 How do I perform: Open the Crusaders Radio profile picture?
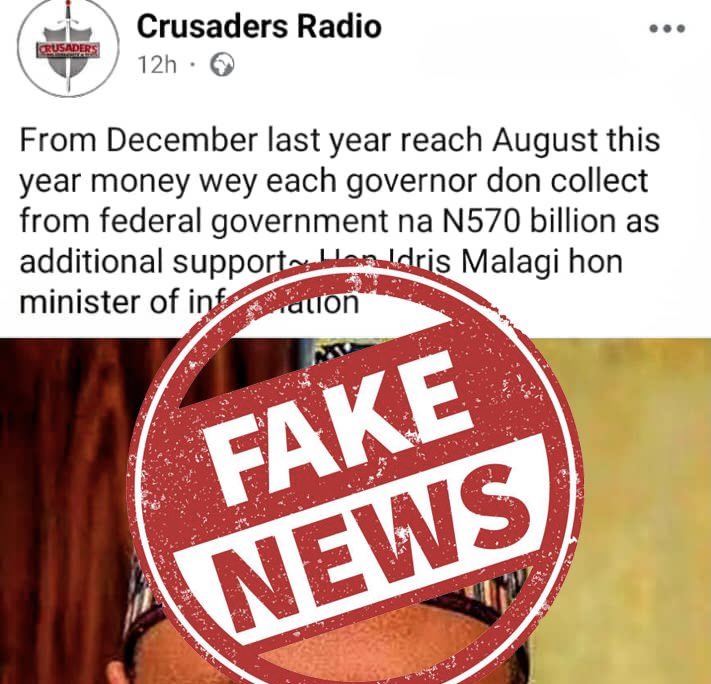(68, 48)
